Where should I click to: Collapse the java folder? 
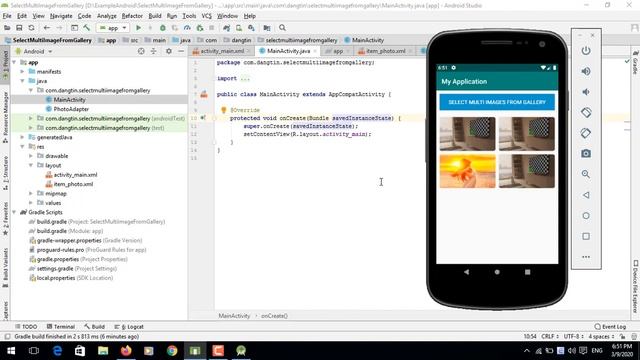(x=22, y=81)
